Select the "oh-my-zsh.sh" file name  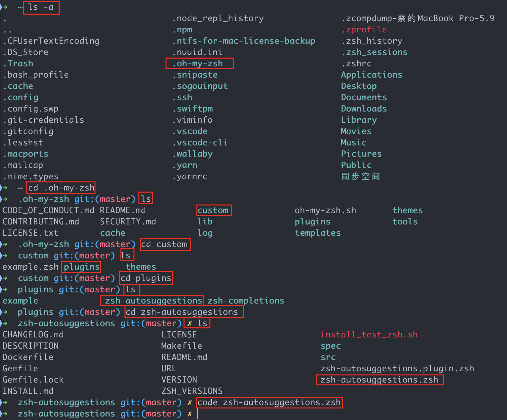(x=326, y=210)
